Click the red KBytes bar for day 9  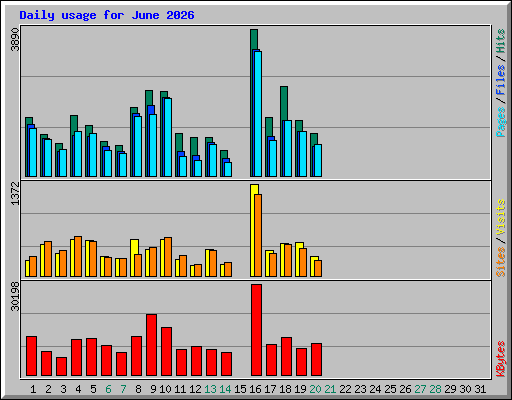(x=151, y=345)
